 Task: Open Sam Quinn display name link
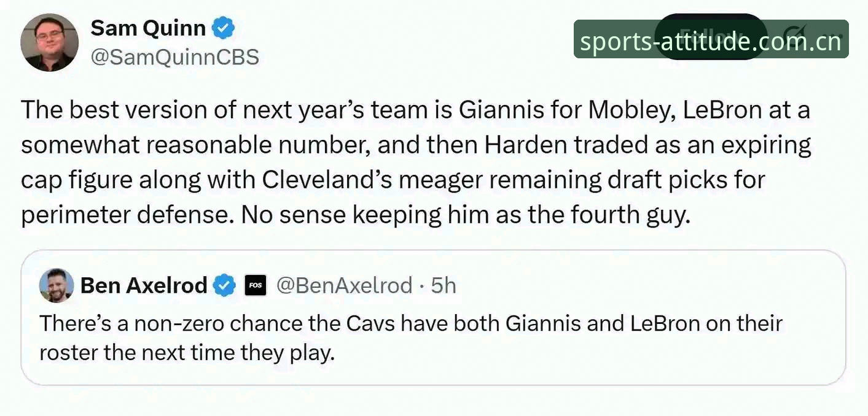[x=148, y=28]
